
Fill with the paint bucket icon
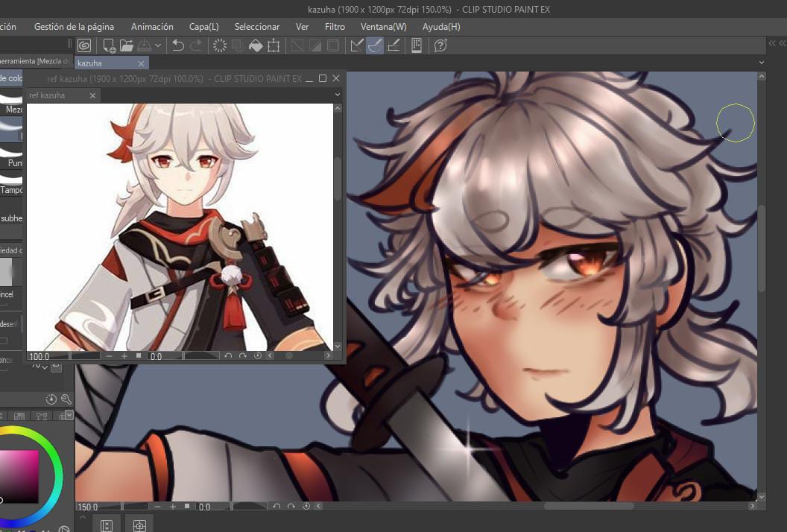[x=256, y=45]
